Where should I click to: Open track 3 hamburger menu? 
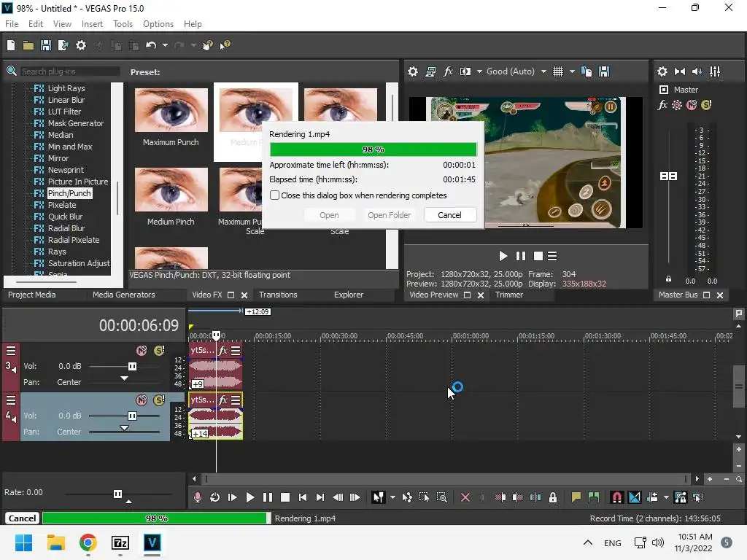[x=10, y=351]
